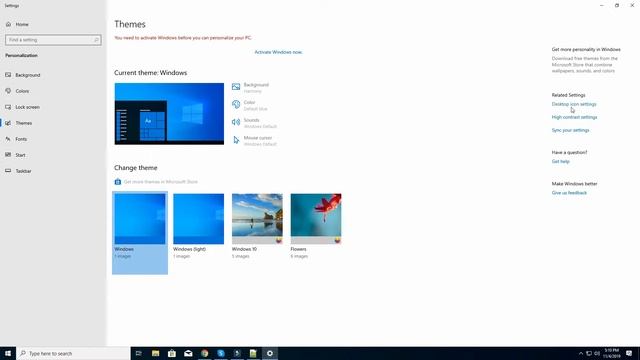Open Desktop icon settings link

(574, 104)
